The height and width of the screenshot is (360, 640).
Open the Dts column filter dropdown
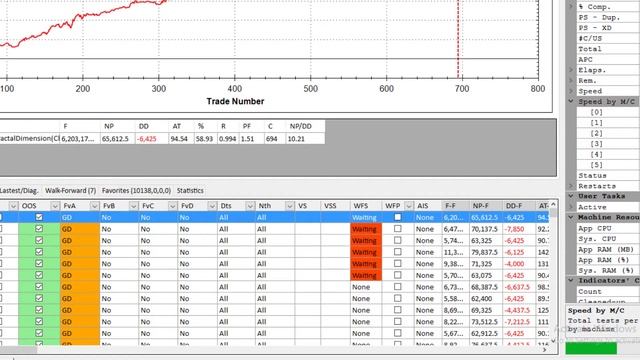[250, 206]
